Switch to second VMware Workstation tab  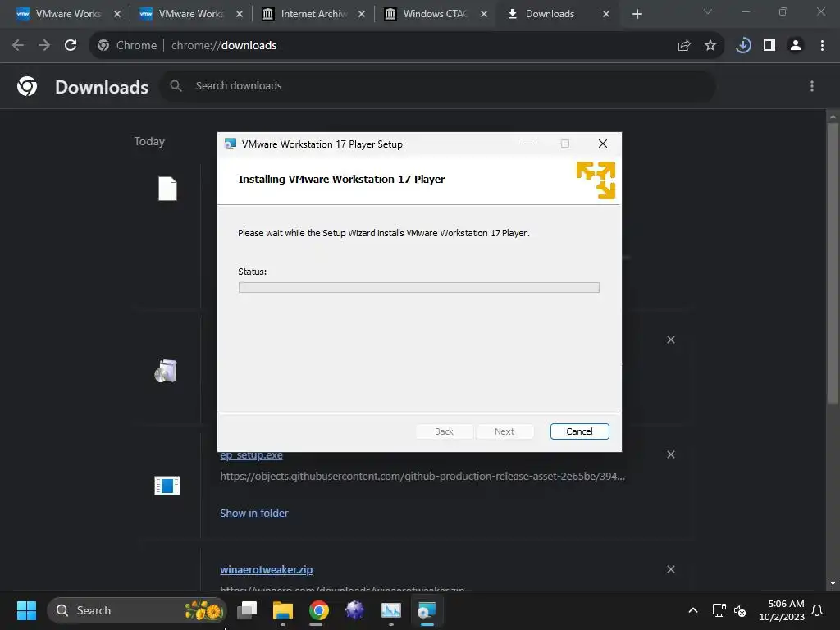click(190, 14)
